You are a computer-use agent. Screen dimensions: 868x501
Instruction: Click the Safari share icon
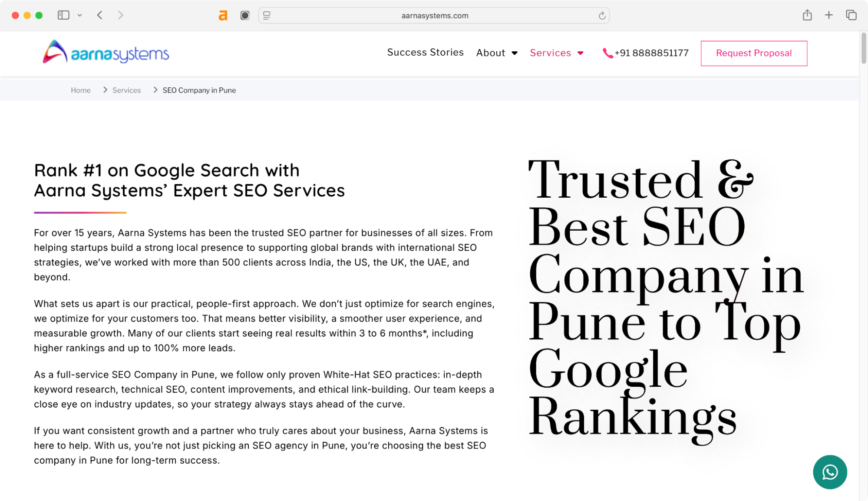[808, 15]
